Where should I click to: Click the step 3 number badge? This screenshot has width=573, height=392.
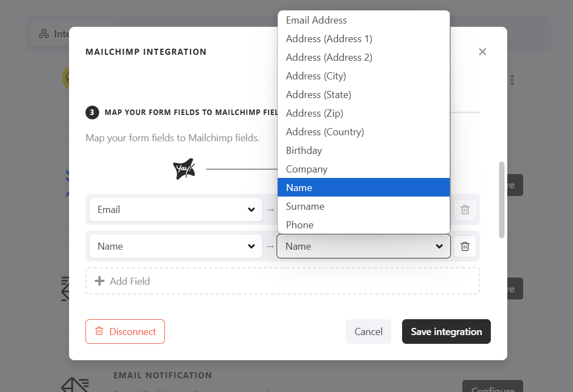tap(92, 113)
